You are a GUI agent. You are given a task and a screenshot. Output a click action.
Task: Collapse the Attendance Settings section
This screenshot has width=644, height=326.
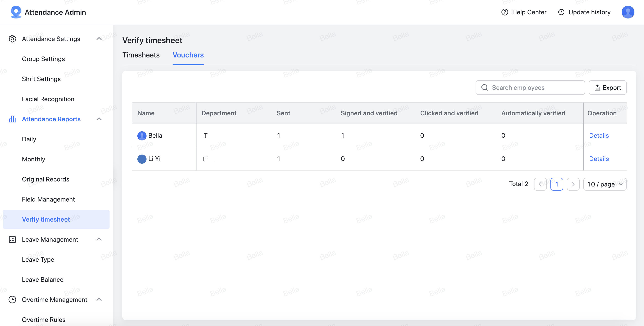(99, 39)
